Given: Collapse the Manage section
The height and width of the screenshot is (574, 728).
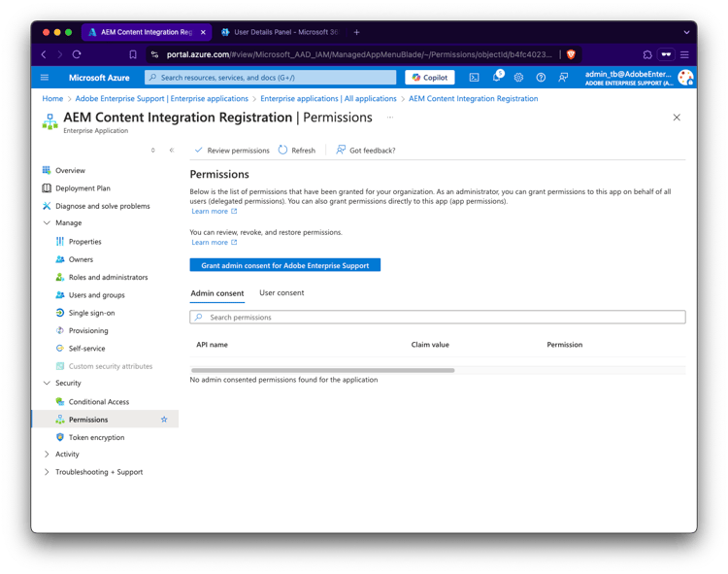Looking at the screenshot, I should [x=47, y=223].
